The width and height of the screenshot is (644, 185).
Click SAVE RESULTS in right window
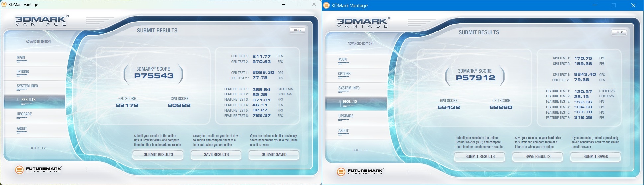coord(538,157)
